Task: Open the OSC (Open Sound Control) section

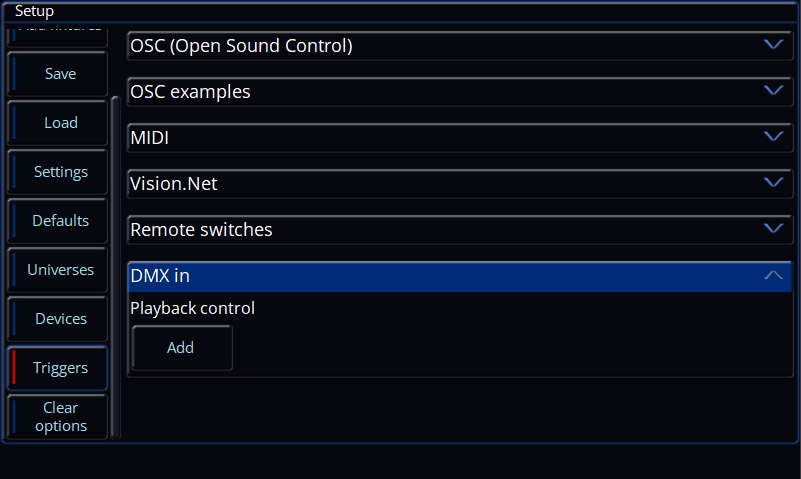Action: click(x=460, y=46)
